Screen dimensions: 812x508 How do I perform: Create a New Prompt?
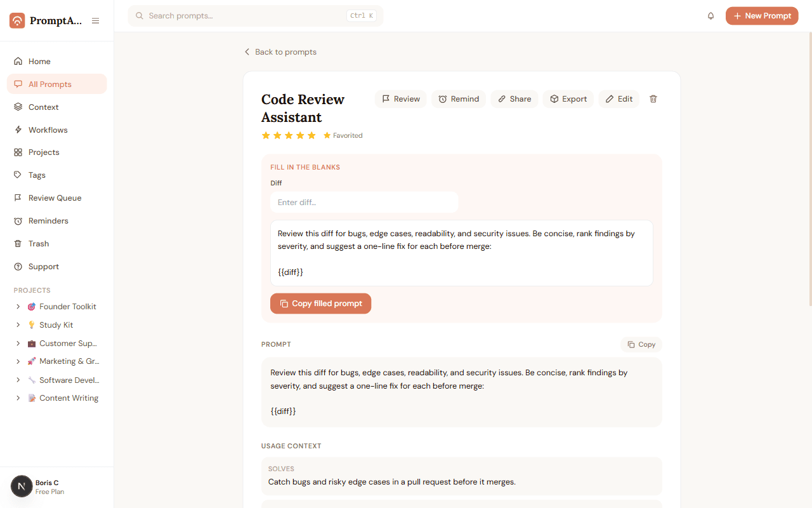(x=762, y=16)
